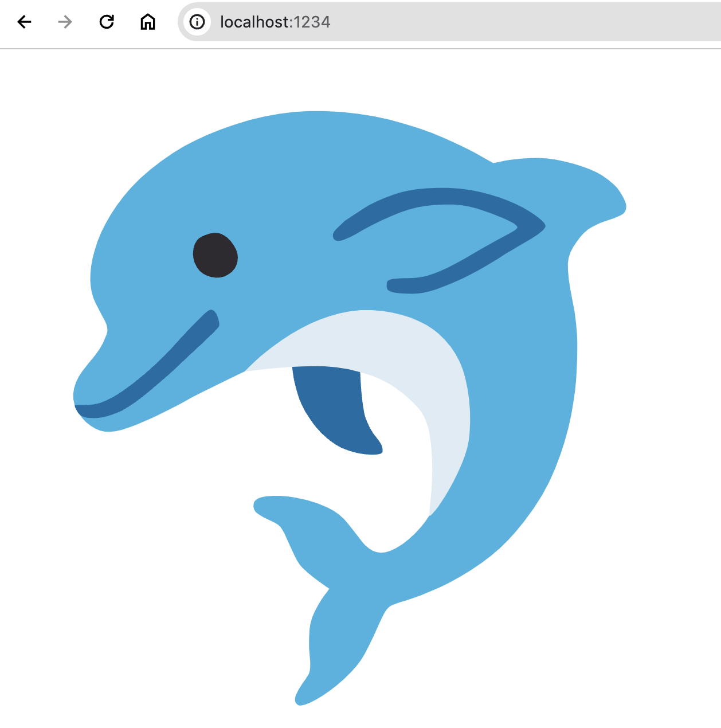
Task: Click the forward navigation arrow
Action: click(x=65, y=22)
